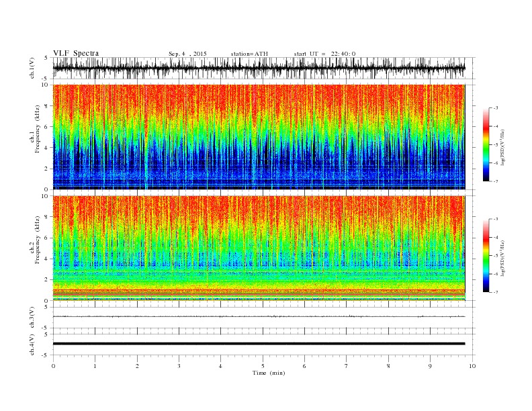The image size is (532, 411).
Task: Click the "-5" label on lower colorbar
Action: pos(495,256)
